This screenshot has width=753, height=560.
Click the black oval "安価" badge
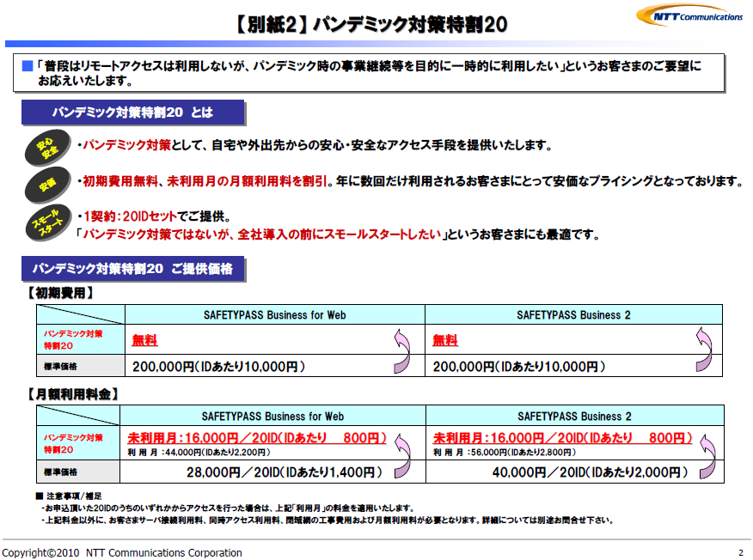click(x=48, y=185)
